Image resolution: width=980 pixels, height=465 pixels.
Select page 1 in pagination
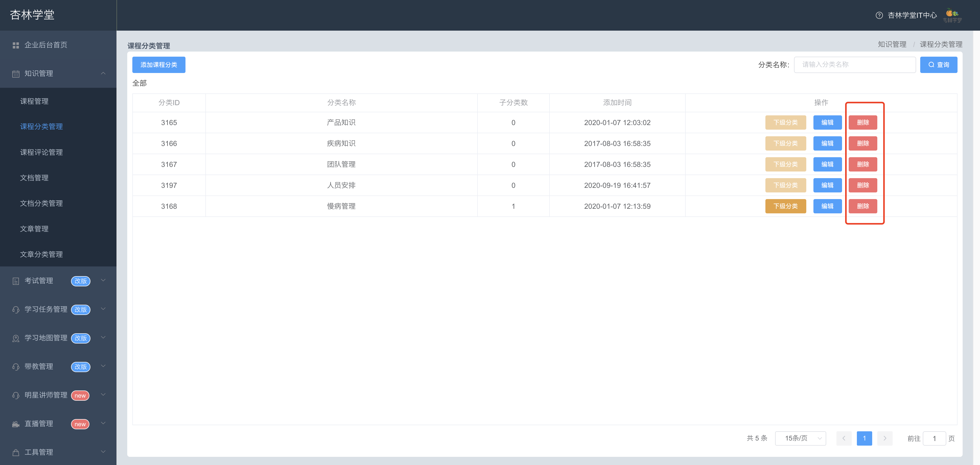coord(864,438)
